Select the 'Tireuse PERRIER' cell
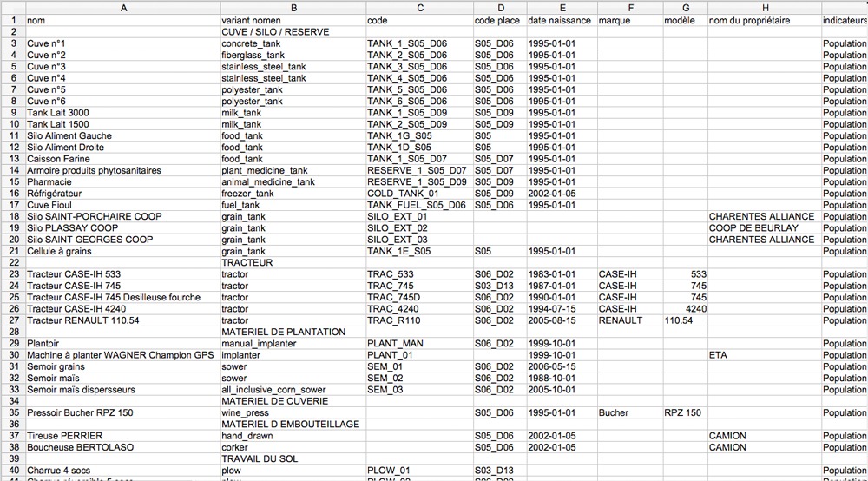Screen dimensions: 868x481 [x=123, y=436]
